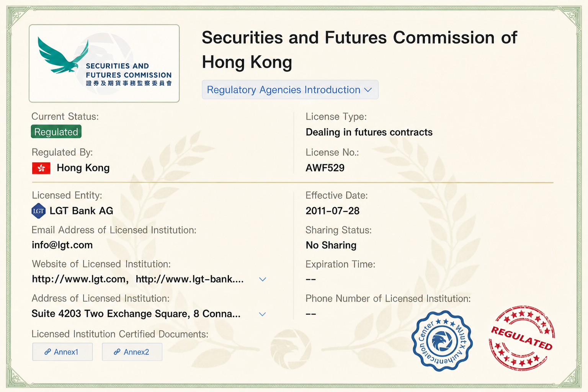Expand the full address chevron
Viewport: 588px width, 392px height.
[263, 314]
